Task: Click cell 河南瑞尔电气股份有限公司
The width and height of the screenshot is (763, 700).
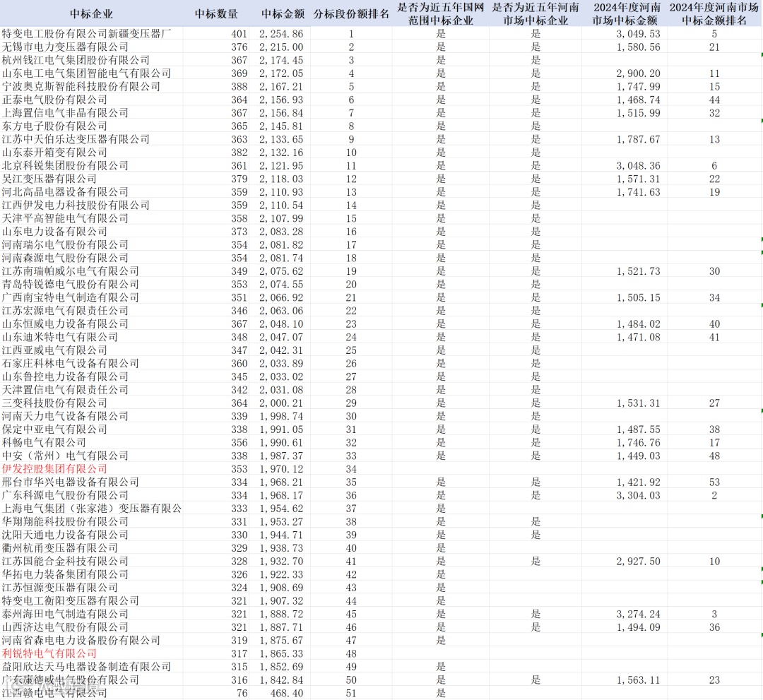Action: 65,244
